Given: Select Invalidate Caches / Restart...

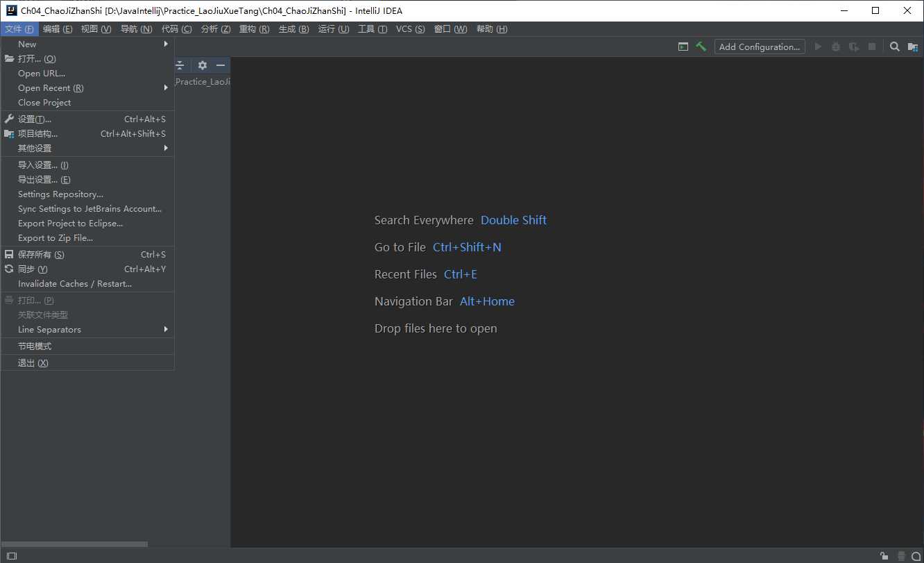Looking at the screenshot, I should pyautogui.click(x=87, y=283).
